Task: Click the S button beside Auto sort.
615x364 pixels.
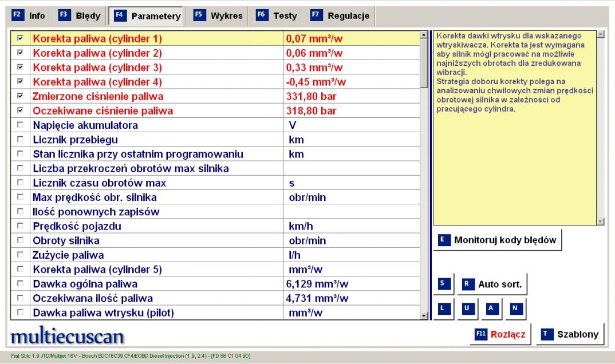Action: click(443, 284)
